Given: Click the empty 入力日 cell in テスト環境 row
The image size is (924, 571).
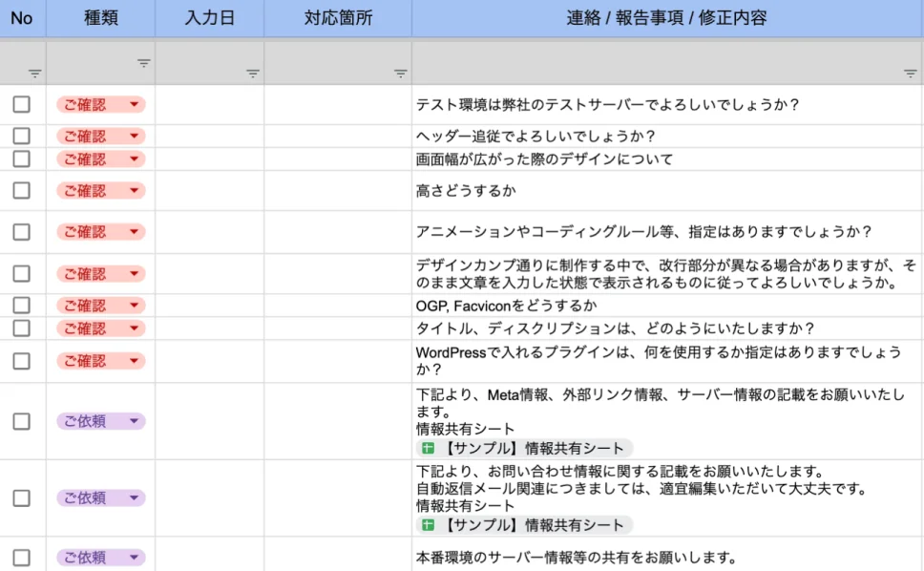Looking at the screenshot, I should tap(210, 104).
